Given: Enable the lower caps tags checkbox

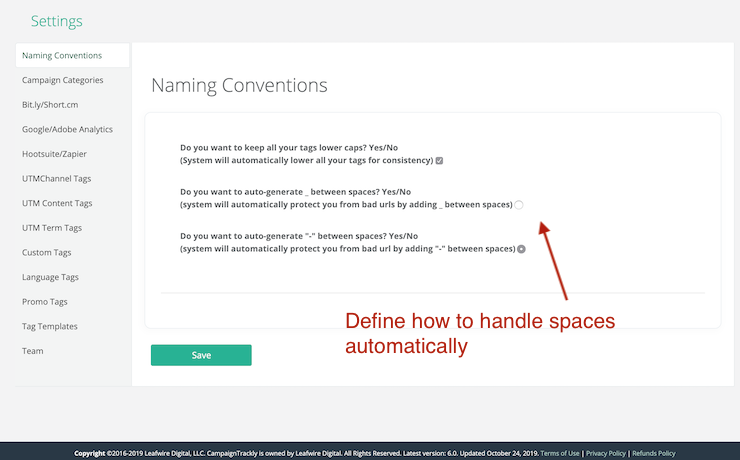Looking at the screenshot, I should click(439, 161).
